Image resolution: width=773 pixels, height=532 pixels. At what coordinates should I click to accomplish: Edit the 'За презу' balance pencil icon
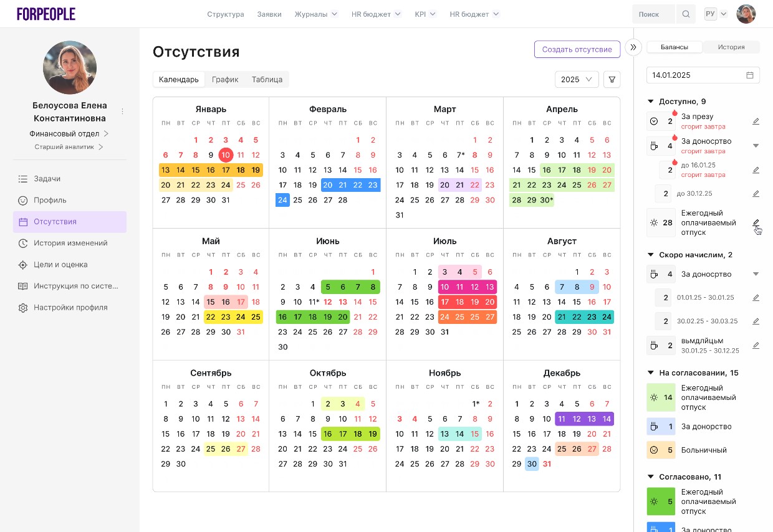[756, 121]
